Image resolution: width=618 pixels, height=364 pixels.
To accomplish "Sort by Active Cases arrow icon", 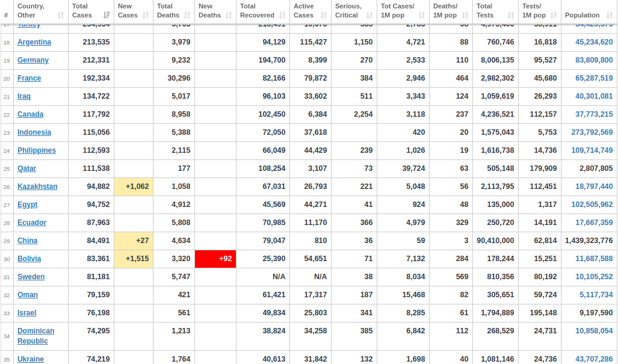I will pyautogui.click(x=324, y=16).
